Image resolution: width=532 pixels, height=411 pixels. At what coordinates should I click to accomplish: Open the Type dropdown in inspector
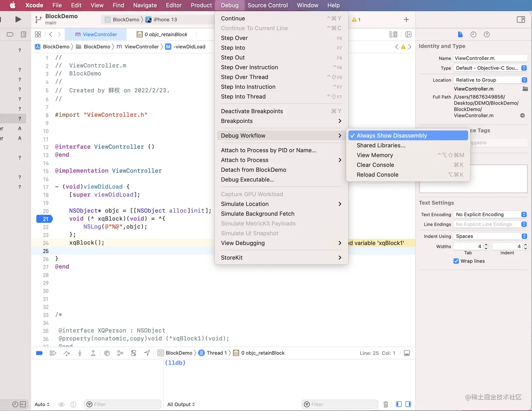click(490, 68)
